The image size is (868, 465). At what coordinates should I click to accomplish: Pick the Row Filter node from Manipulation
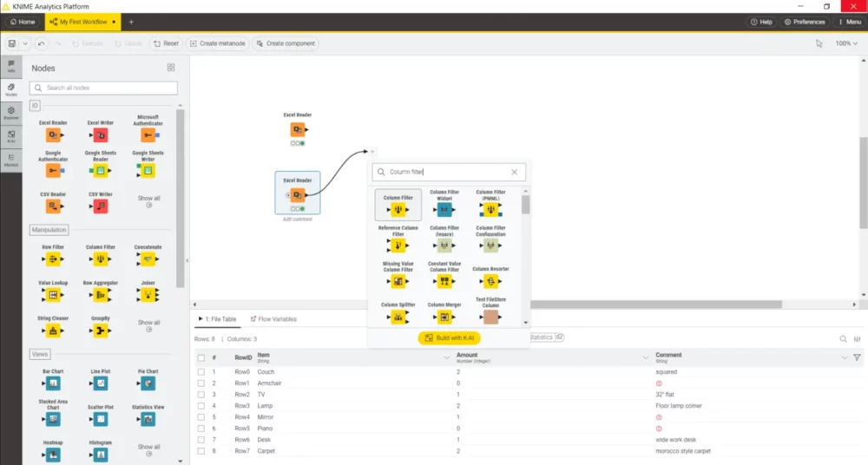[x=53, y=259]
